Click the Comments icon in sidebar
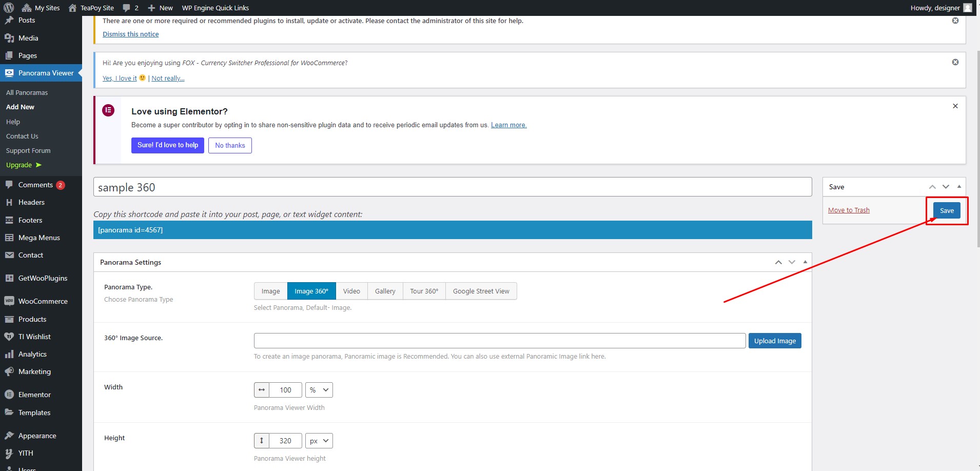 click(9, 185)
